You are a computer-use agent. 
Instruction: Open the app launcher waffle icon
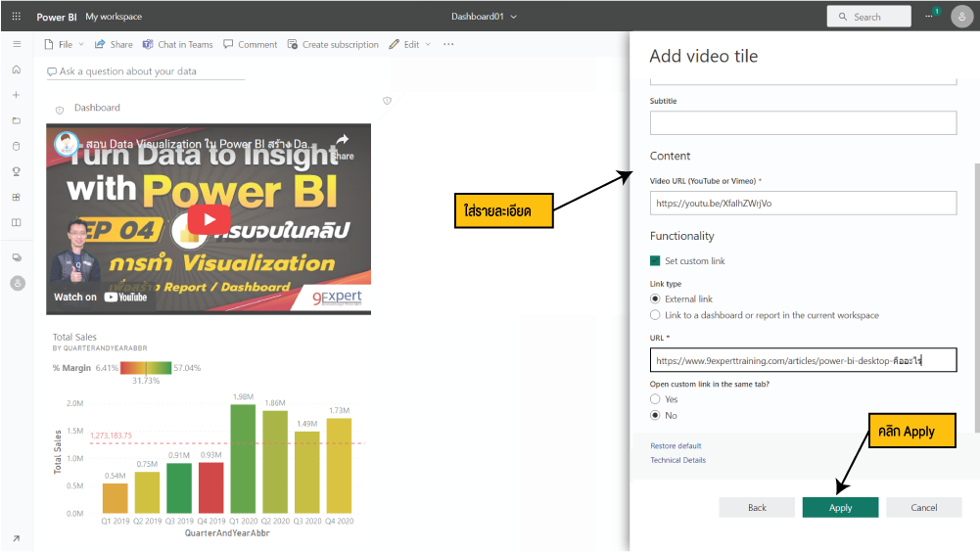click(x=16, y=17)
